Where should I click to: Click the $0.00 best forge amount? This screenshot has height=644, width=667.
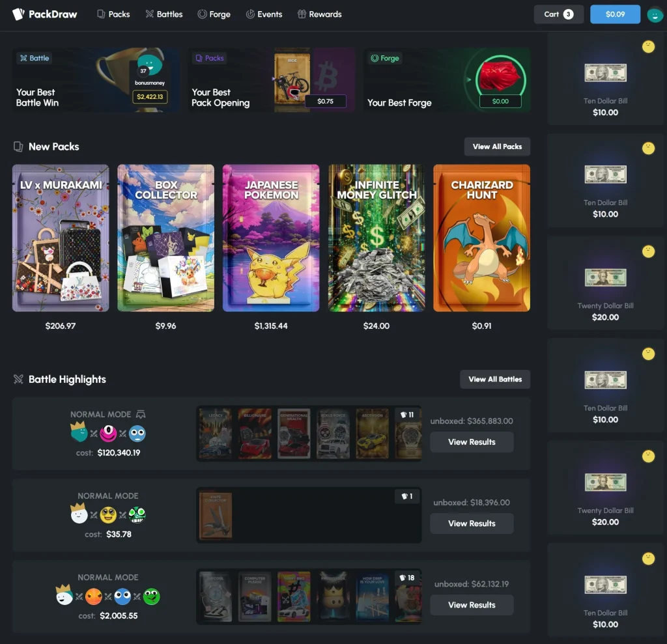[500, 101]
